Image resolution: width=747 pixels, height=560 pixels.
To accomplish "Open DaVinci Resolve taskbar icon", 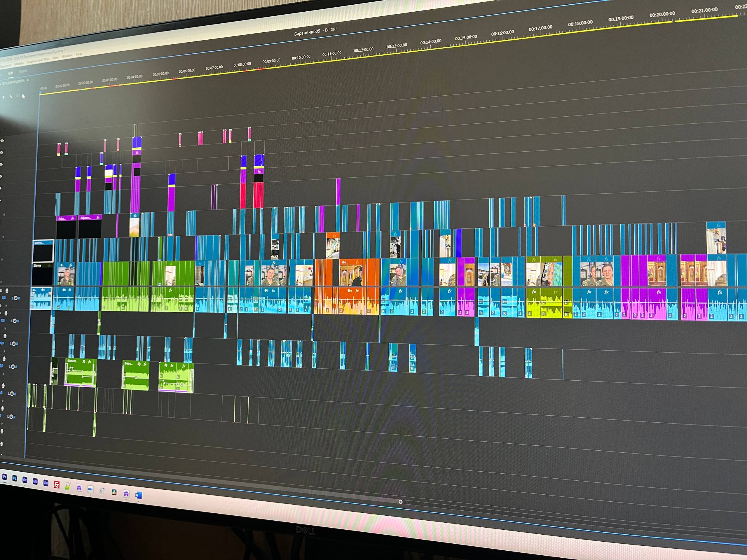I will [x=114, y=492].
